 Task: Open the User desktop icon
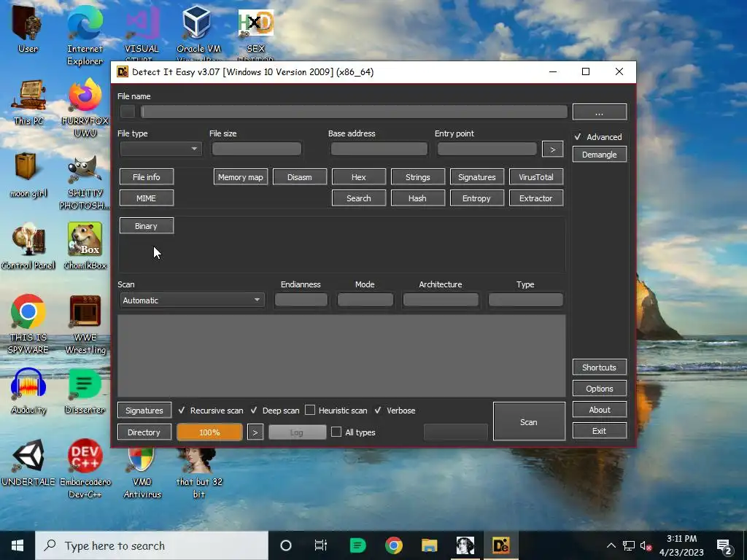pos(28,29)
